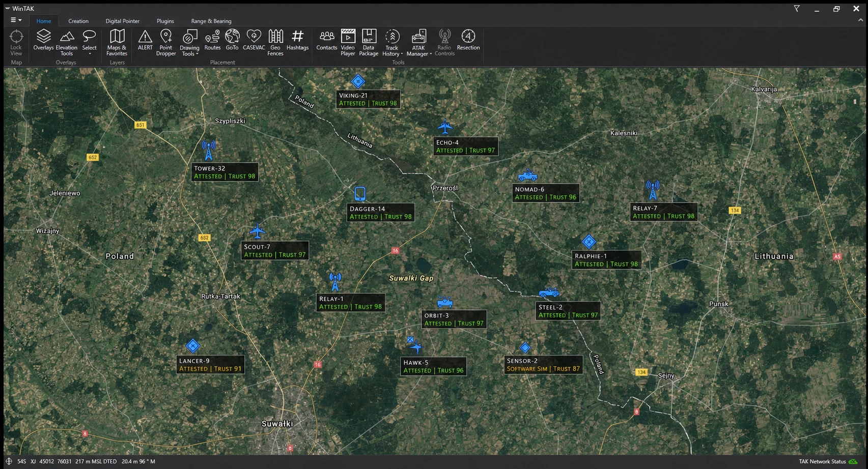Open Maps & Favorites
This screenshot has height=469, width=868.
coord(117,43)
